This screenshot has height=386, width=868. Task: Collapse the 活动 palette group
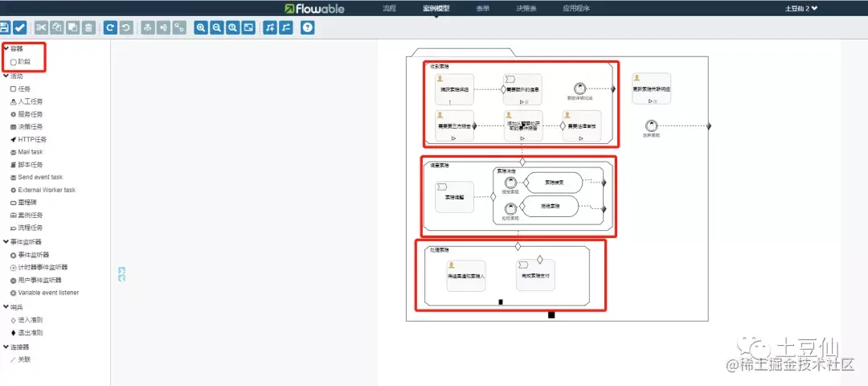pyautogui.click(x=14, y=76)
